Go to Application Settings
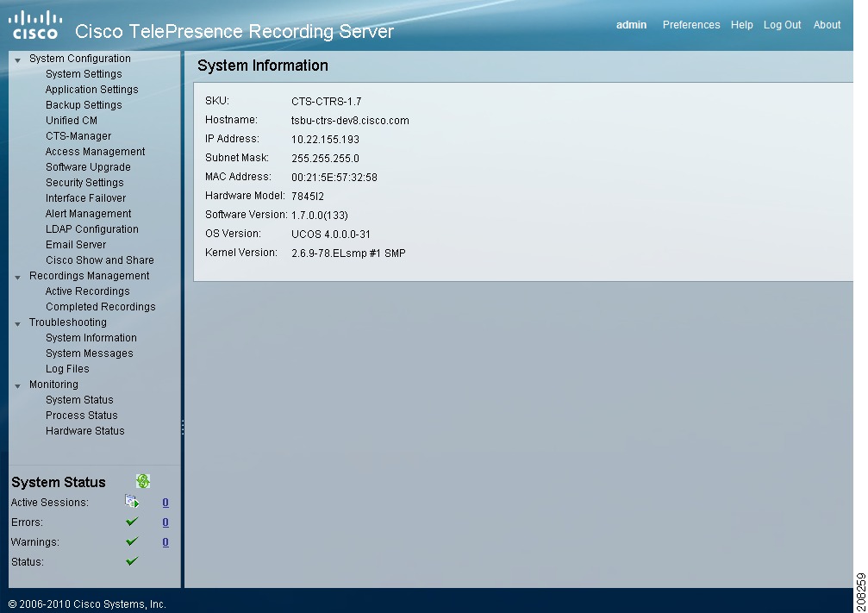 tap(92, 89)
